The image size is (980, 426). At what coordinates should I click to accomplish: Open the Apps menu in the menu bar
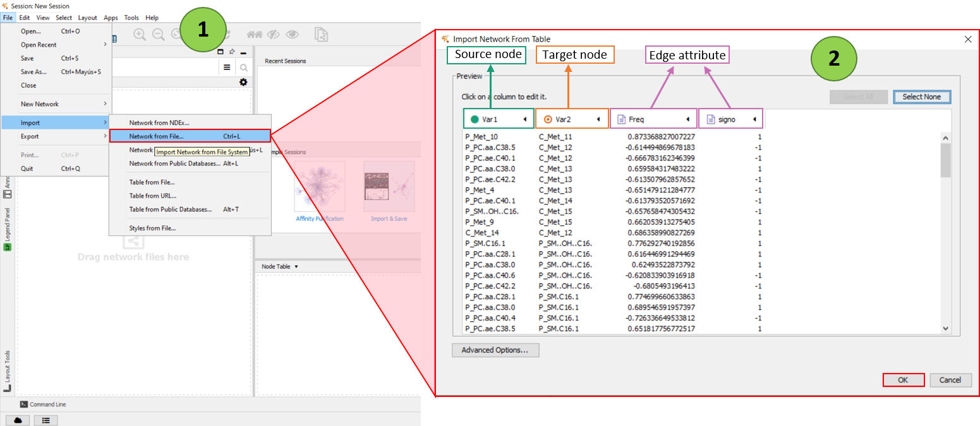(x=111, y=18)
